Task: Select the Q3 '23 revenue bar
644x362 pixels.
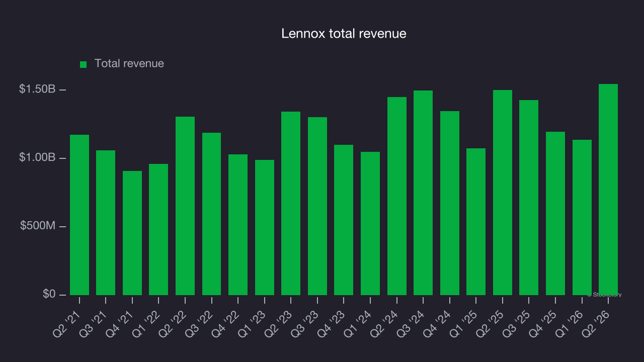Action: point(317,206)
